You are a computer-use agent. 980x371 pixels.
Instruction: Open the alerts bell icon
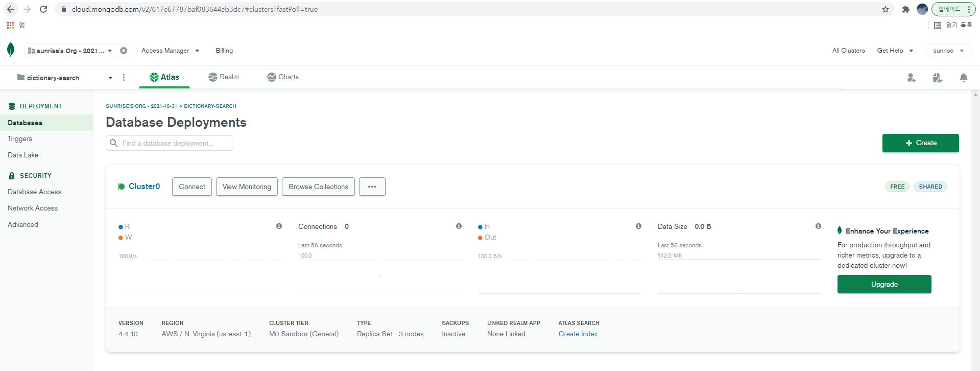[963, 78]
